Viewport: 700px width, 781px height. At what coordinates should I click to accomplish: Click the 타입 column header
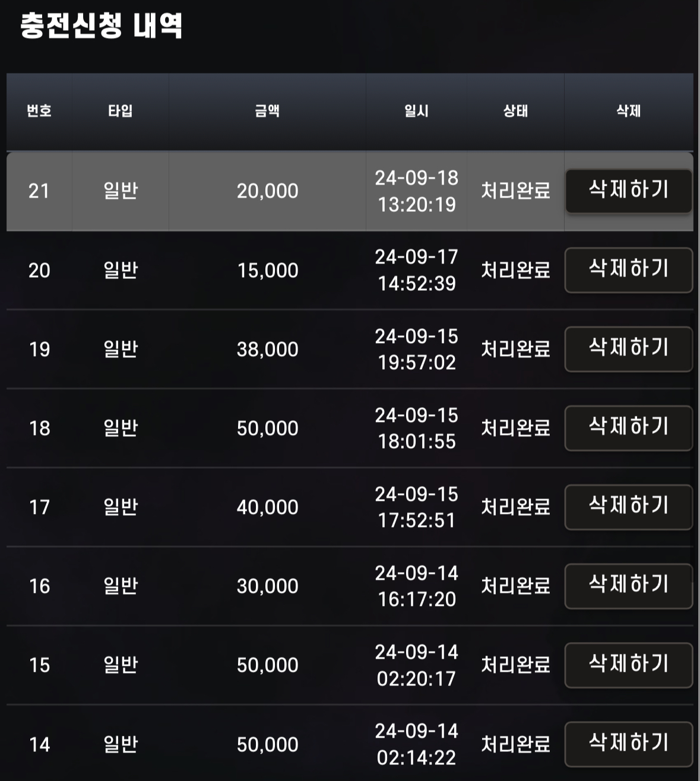(x=120, y=111)
